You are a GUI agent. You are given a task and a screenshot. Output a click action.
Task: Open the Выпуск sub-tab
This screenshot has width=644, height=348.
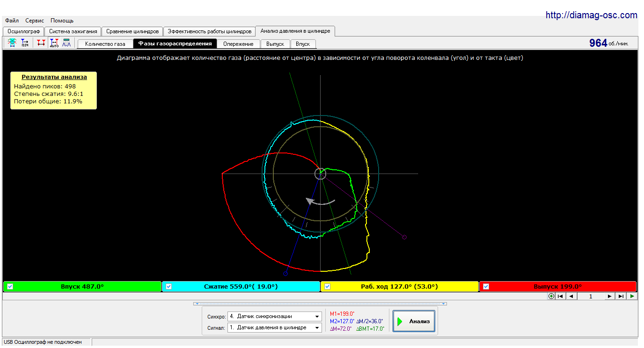coord(275,43)
